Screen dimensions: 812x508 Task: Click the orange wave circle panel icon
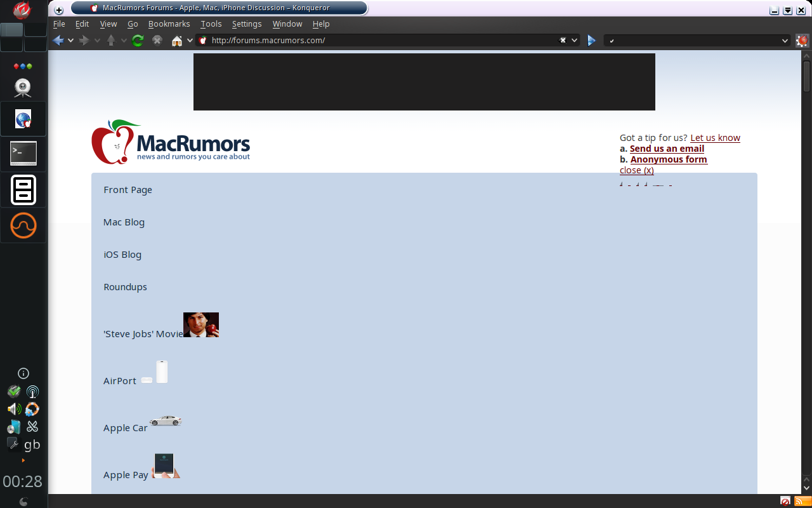pos(23,225)
